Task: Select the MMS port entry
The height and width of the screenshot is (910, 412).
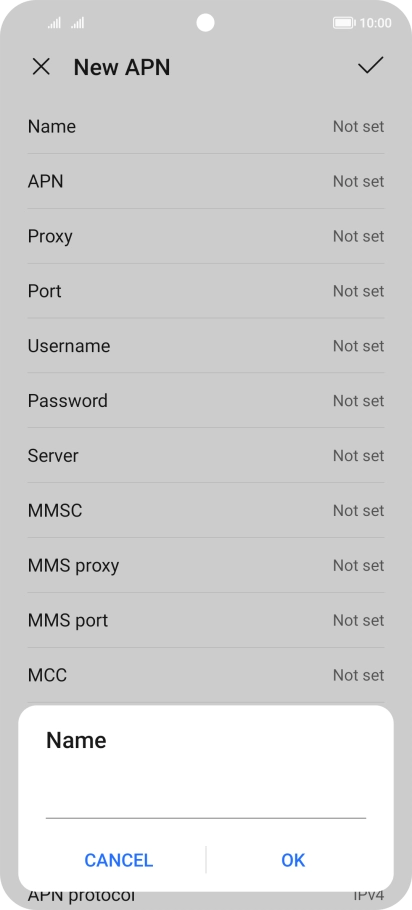Action: [206, 620]
